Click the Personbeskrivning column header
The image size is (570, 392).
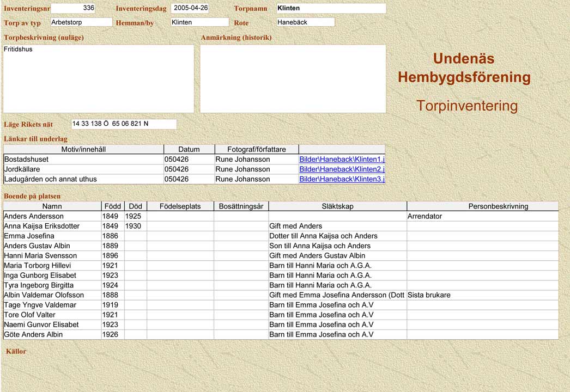click(x=482, y=206)
